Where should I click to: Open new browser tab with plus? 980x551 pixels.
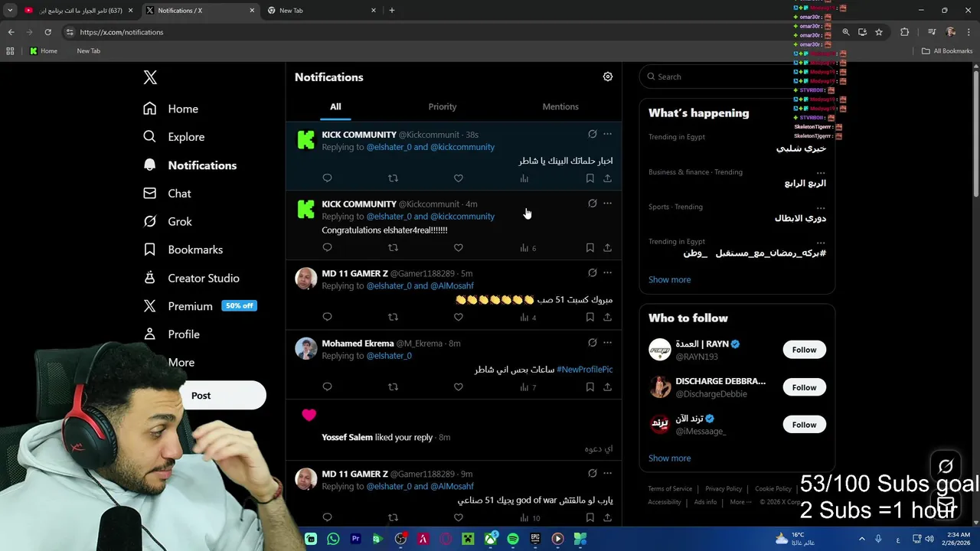click(x=392, y=11)
